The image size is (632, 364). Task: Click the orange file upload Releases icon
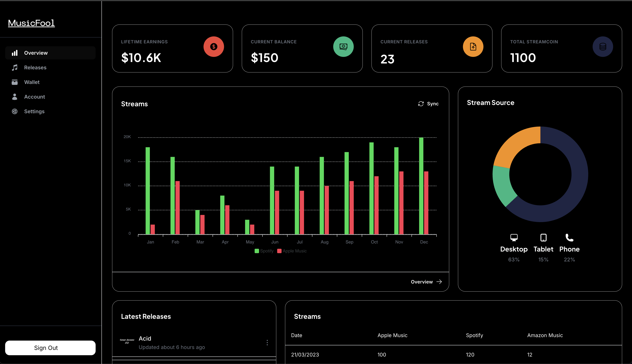[473, 47]
